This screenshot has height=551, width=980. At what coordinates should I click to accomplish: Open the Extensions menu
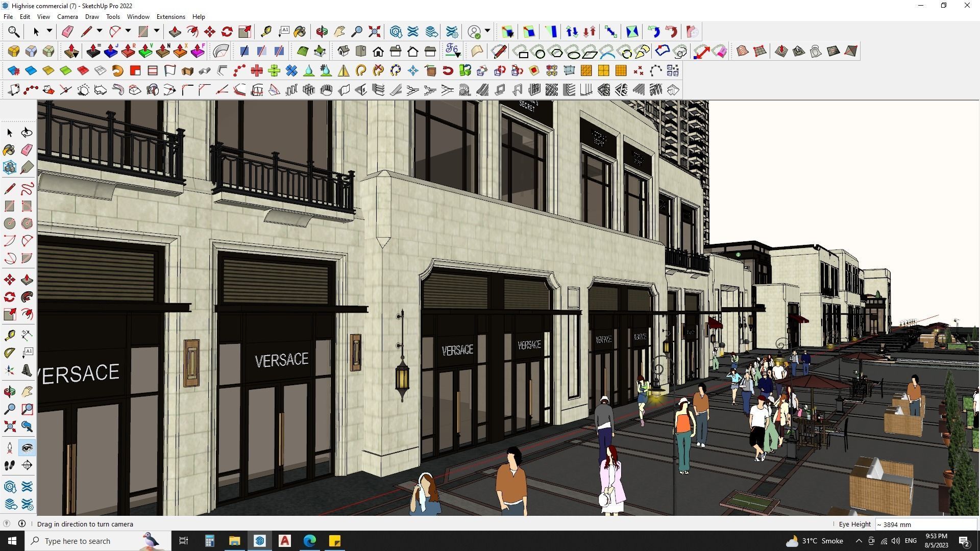click(x=170, y=17)
